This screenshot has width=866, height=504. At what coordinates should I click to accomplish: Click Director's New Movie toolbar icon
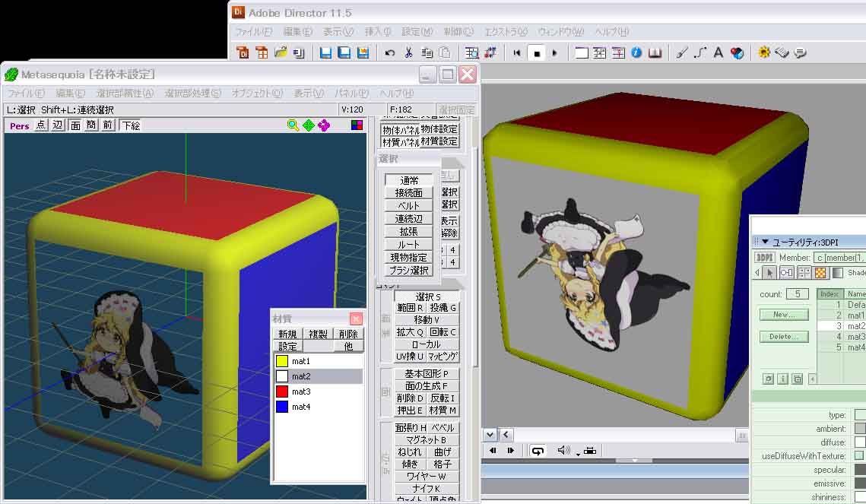243,53
